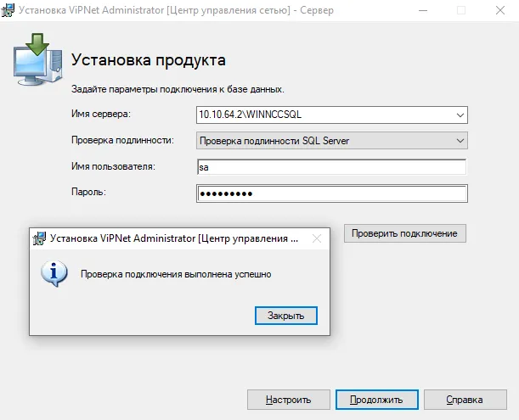This screenshot has width=519, height=420.
Task: Click the computer download icon beside the heading
Action: 37,59
